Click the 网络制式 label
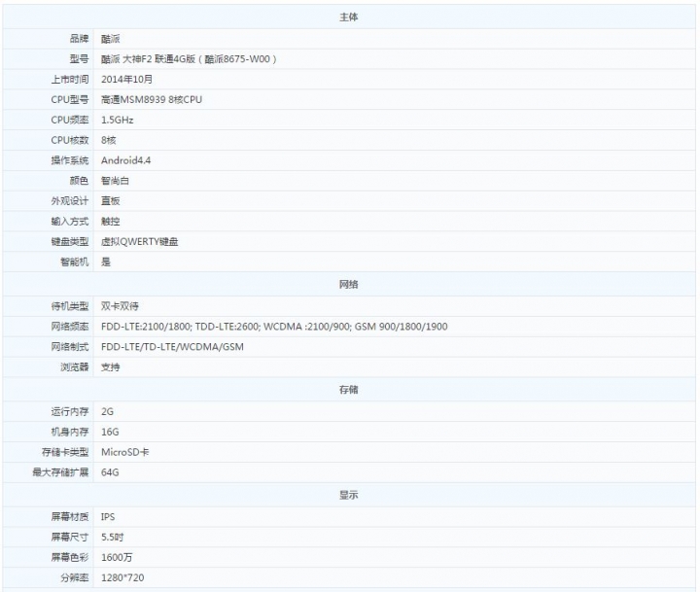The height and width of the screenshot is (592, 700). 70,347
